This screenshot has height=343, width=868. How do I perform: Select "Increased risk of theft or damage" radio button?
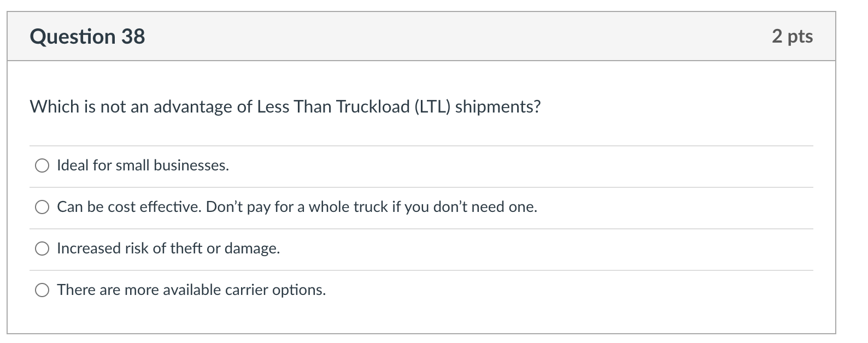click(x=43, y=249)
